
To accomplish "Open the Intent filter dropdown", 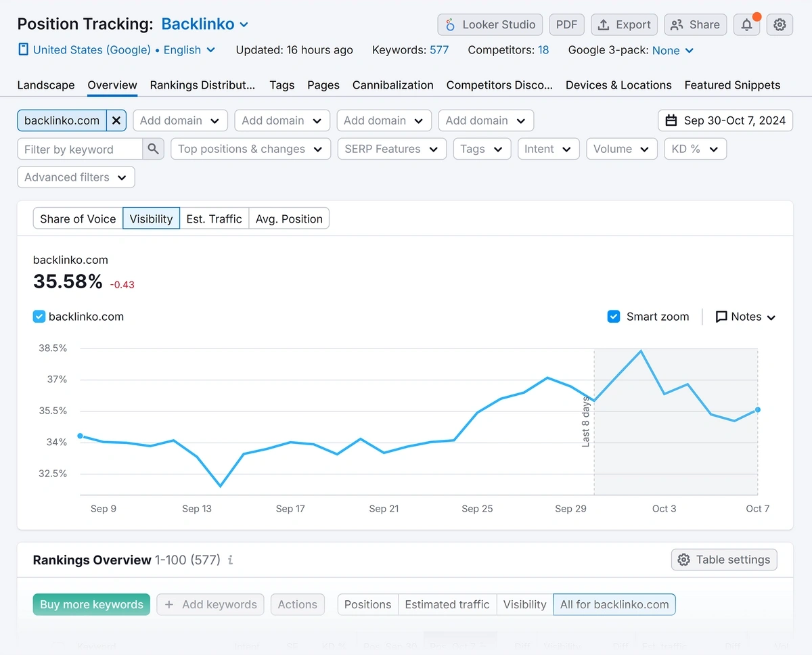I will [548, 149].
